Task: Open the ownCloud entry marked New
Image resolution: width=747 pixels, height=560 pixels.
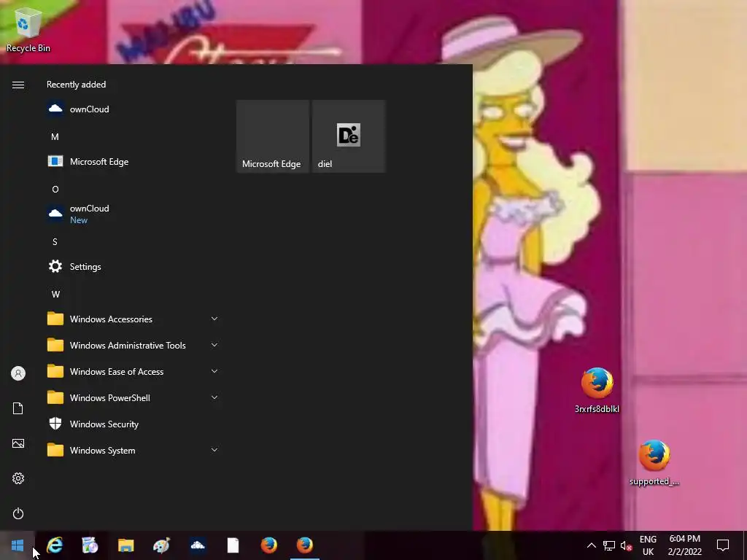Action: pyautogui.click(x=133, y=214)
